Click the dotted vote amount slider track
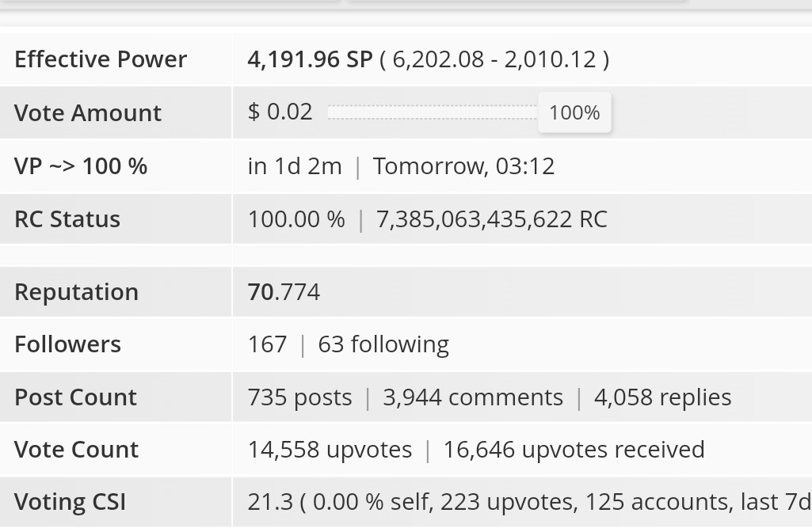Viewport: 812px width, 532px height. [433, 112]
